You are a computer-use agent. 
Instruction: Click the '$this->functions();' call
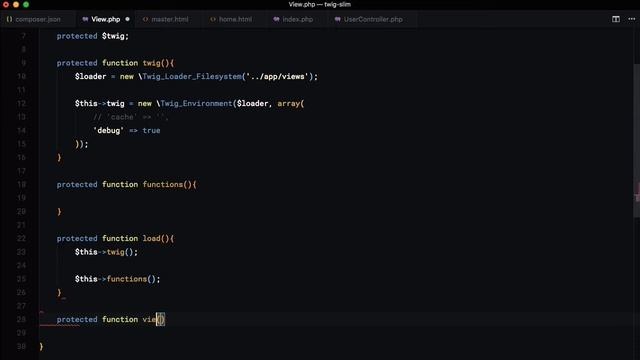point(118,279)
